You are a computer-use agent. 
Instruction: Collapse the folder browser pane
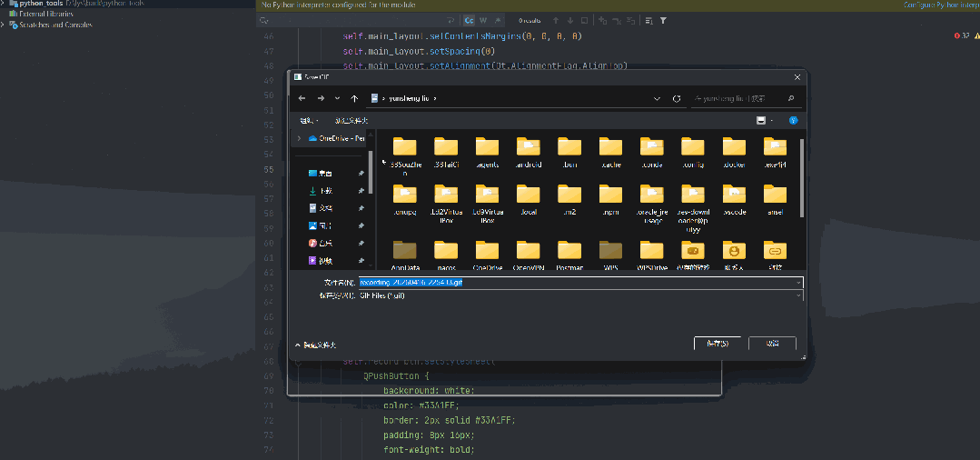tap(315, 345)
